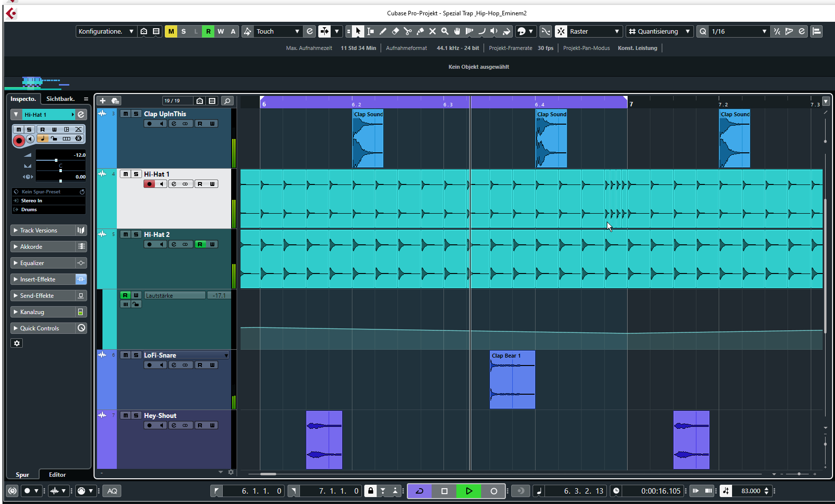Click the Clap Bear 1 audio clip

coord(512,381)
